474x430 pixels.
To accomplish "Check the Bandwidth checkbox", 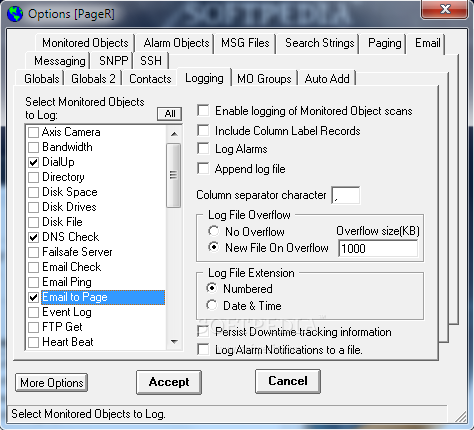I will 33,147.
